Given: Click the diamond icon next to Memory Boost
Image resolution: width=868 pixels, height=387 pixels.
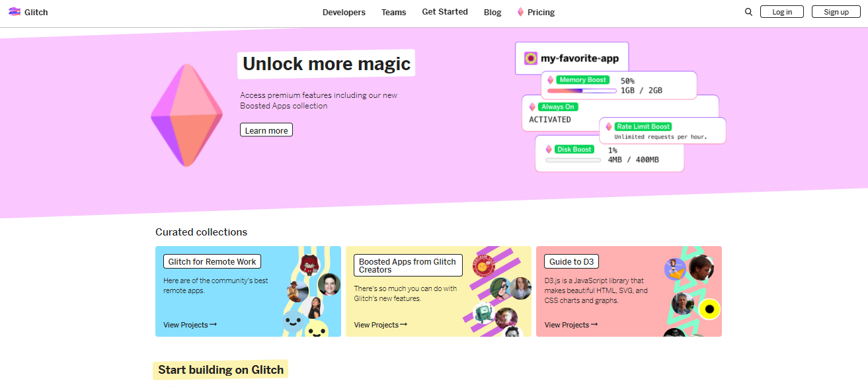Looking at the screenshot, I should (x=550, y=80).
